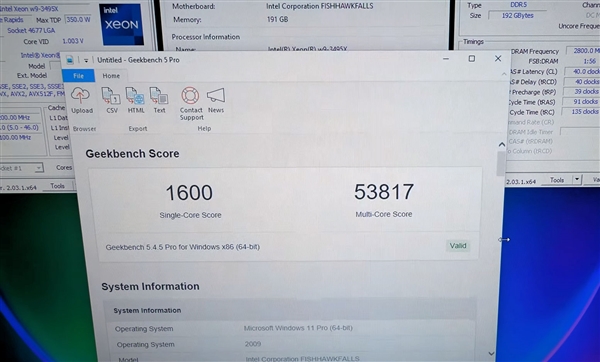Click the memory Type DDR5 value
Image resolution: width=600 pixels, height=362 pixels.
coord(518,5)
